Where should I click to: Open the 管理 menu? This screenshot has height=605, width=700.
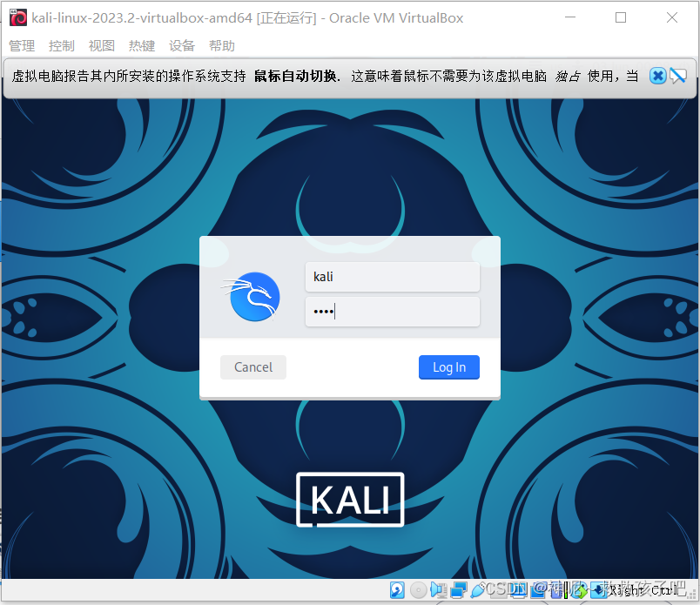pyautogui.click(x=22, y=45)
